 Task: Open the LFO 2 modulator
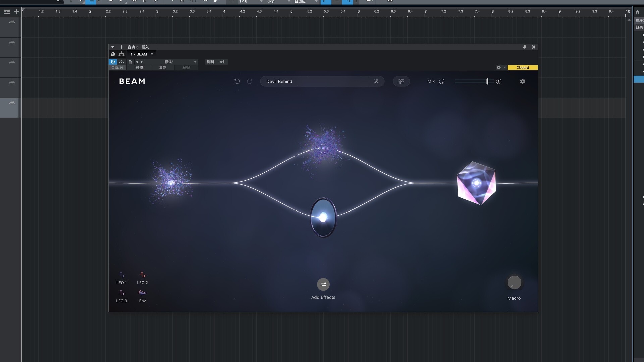coord(142,278)
